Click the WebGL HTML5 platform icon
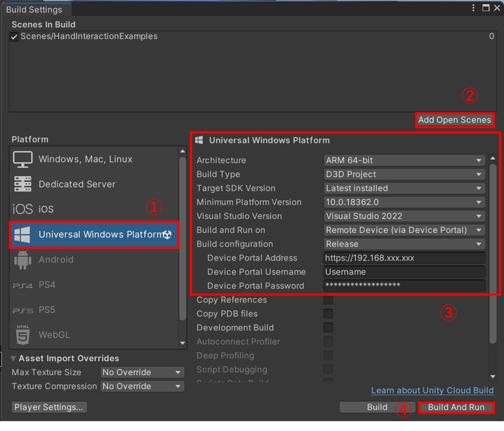This screenshot has width=504, height=431. point(22,335)
